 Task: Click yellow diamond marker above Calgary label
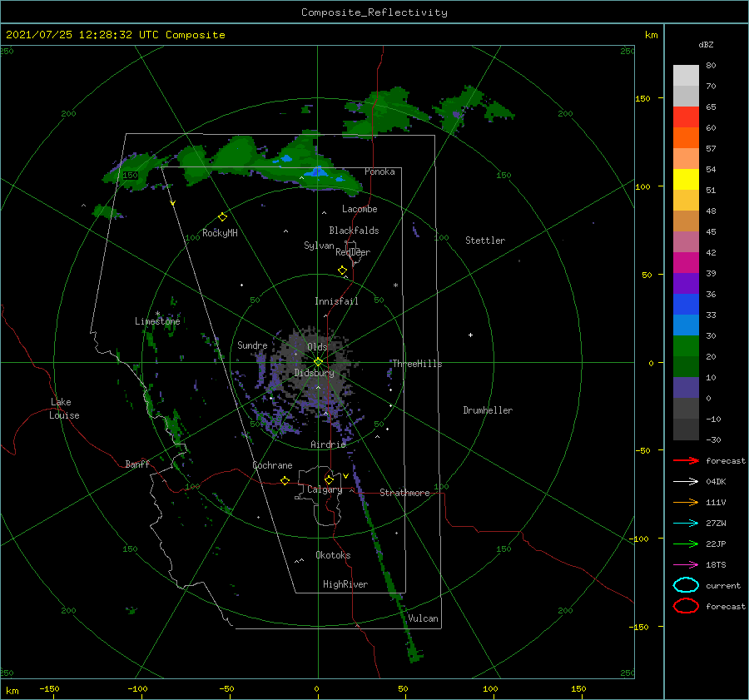point(329,479)
